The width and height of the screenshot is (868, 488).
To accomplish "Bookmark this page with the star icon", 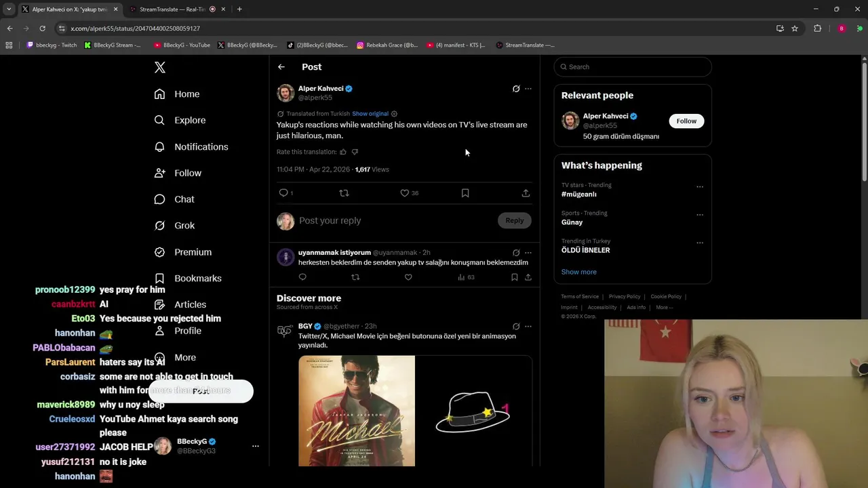I will coord(795,28).
